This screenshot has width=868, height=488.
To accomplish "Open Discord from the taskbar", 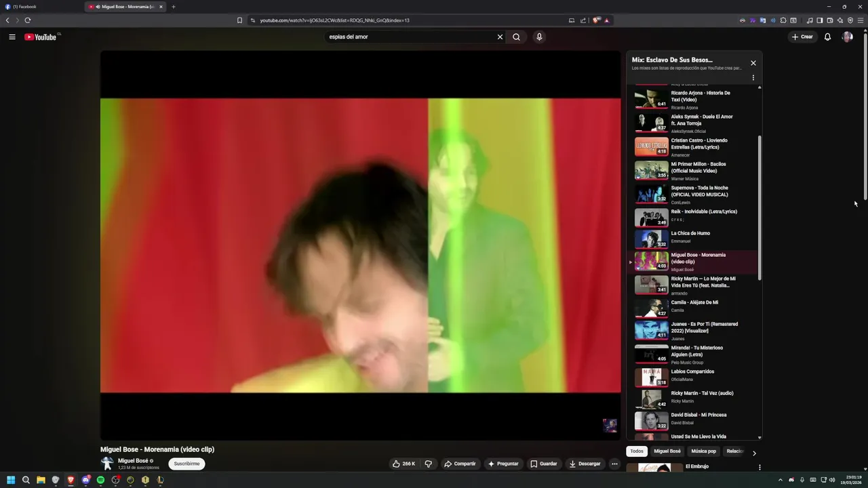I will (x=85, y=480).
